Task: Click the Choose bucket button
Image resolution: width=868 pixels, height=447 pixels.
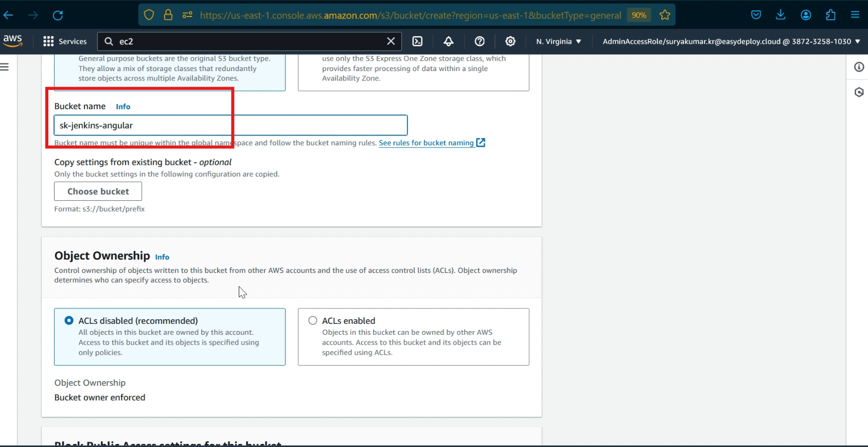Action: (x=98, y=191)
